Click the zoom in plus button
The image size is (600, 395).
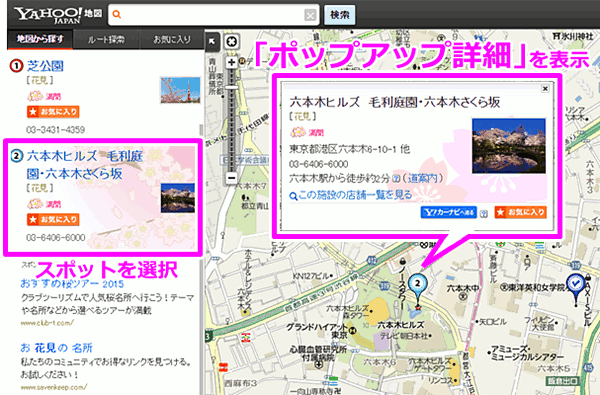coord(231,62)
